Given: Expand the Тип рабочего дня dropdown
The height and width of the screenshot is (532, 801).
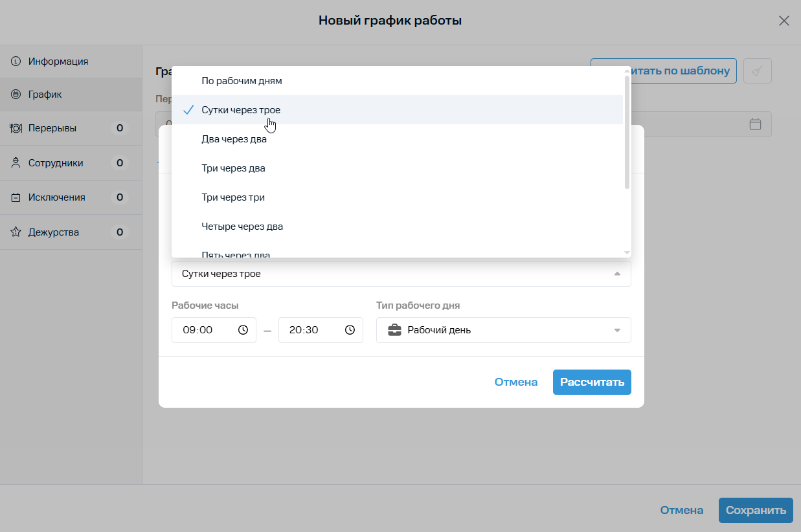Looking at the screenshot, I should coord(503,330).
